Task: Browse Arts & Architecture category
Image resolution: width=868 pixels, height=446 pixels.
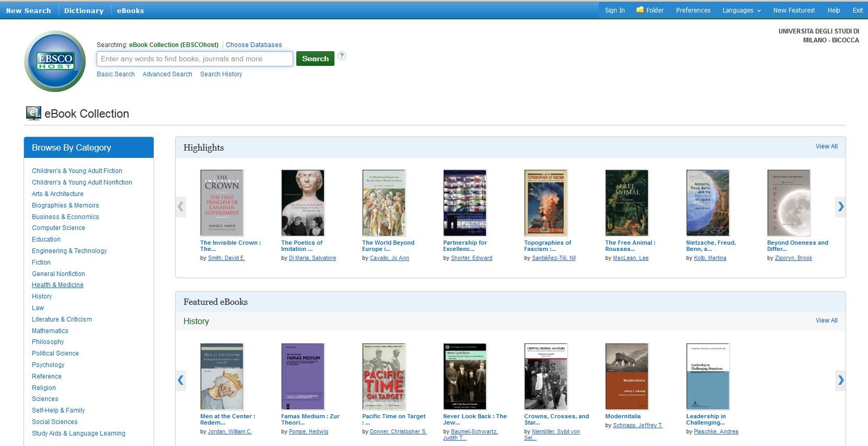Action: click(x=57, y=194)
